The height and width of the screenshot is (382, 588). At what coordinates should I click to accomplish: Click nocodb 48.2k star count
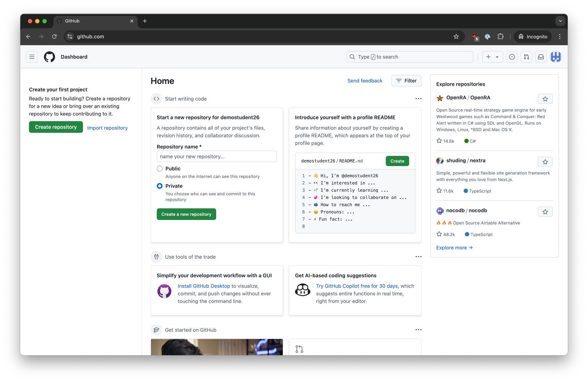(x=446, y=234)
